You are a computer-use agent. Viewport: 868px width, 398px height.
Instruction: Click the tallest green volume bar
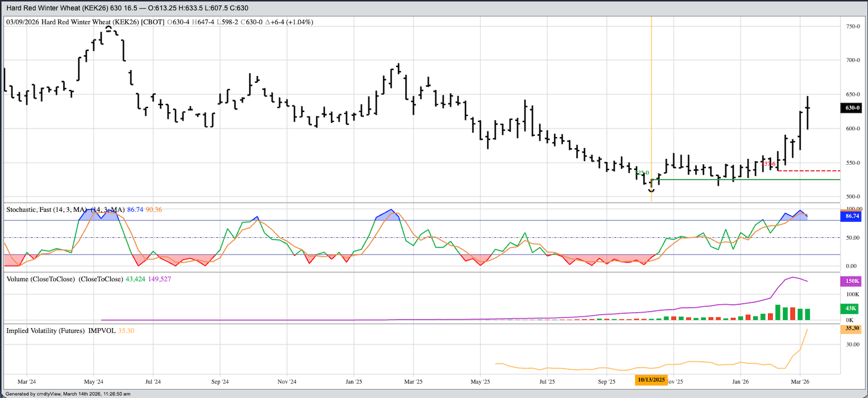pyautogui.click(x=777, y=312)
